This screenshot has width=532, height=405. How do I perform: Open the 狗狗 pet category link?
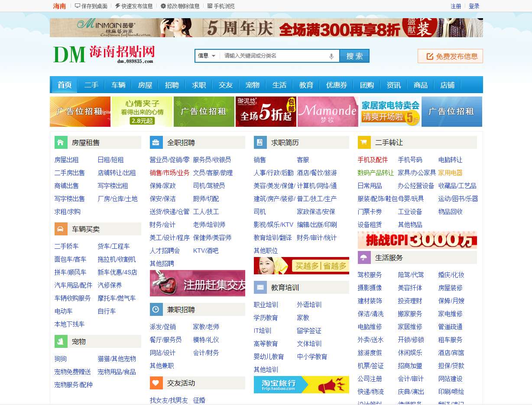(61, 359)
